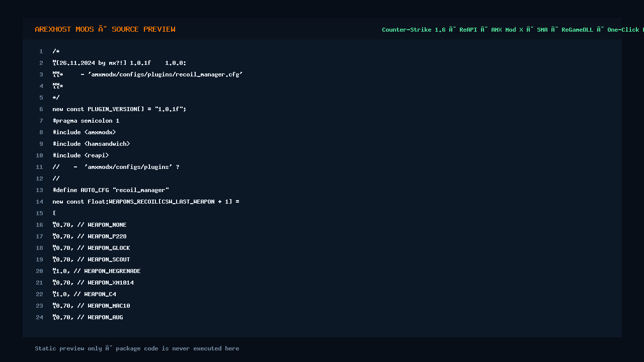Select the Counter-Strike 1.6 tag text in header
The width and height of the screenshot is (644, 362).
(x=414, y=30)
